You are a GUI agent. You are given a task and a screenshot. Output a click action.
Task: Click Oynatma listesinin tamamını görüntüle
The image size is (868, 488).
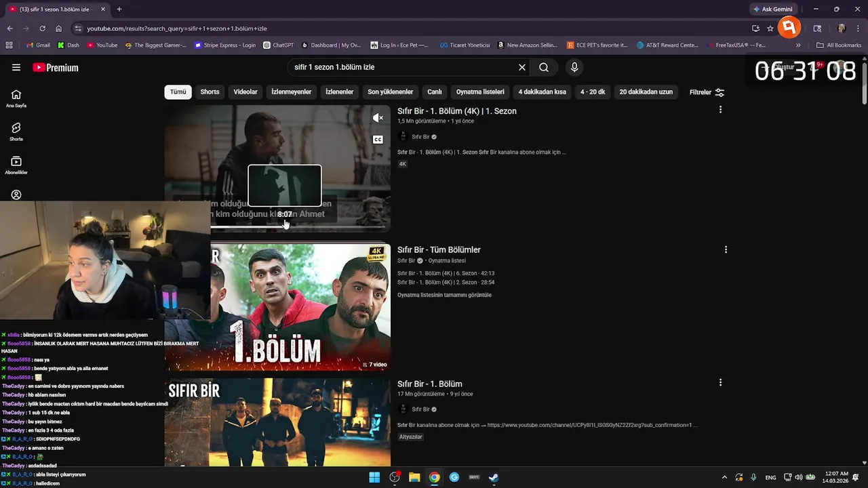point(444,295)
